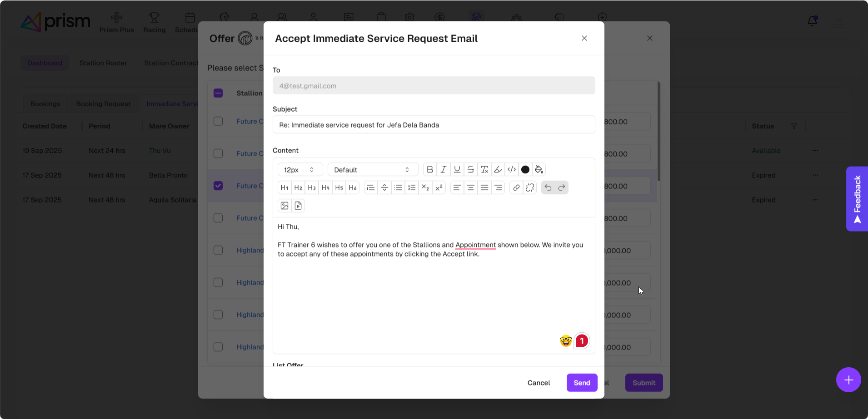Switch to the Stallion Roster tab
Image resolution: width=868 pixels, height=419 pixels.
(103, 63)
